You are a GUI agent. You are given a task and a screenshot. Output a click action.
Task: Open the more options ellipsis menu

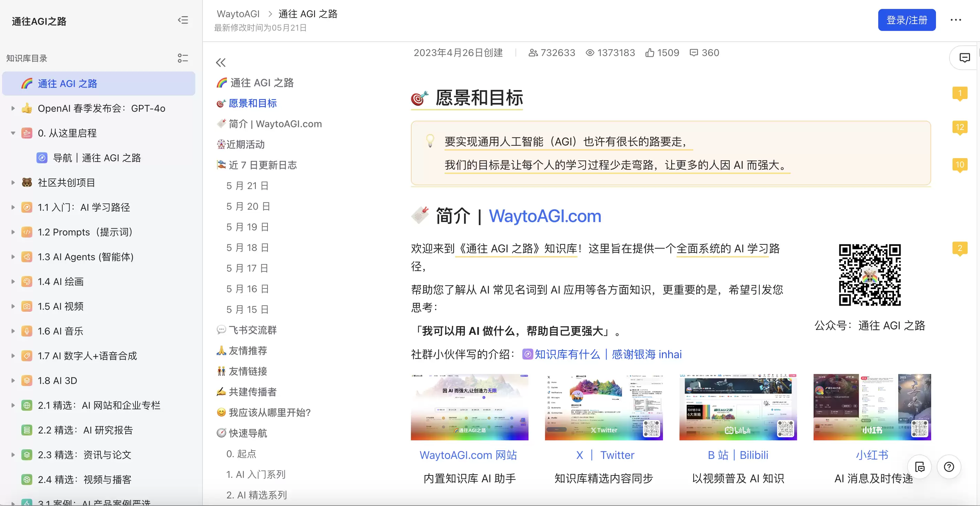[x=956, y=20]
